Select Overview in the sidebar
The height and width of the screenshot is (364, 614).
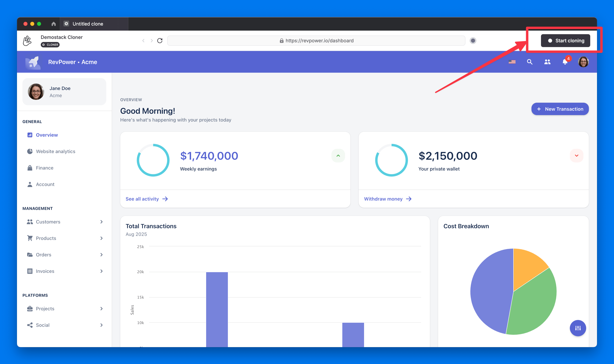[x=64, y=135]
